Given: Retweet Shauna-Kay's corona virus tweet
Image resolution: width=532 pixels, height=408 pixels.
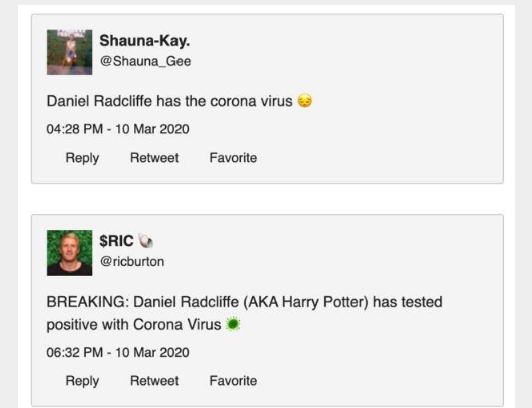Looking at the screenshot, I should click(x=154, y=158).
